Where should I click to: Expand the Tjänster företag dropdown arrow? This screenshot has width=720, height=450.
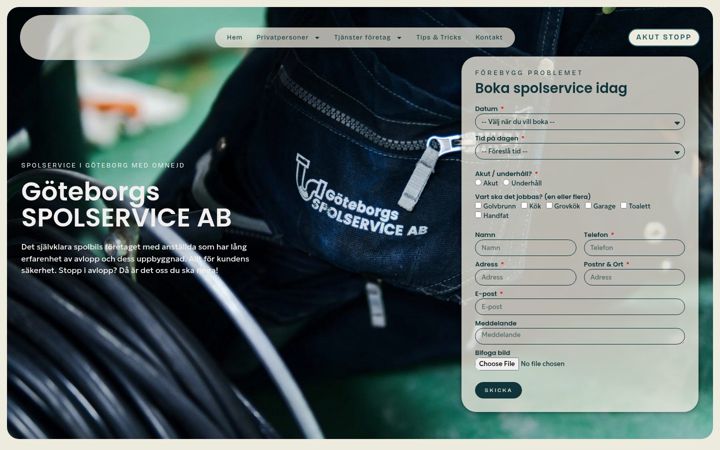(399, 38)
